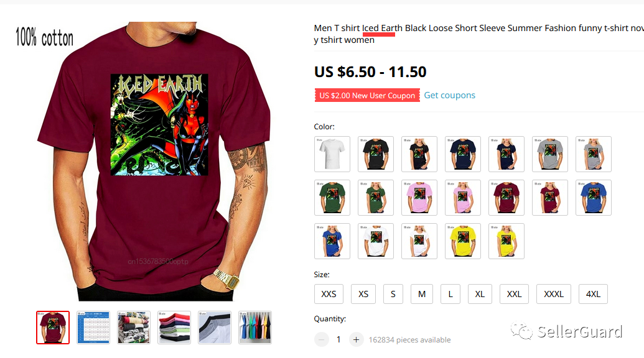The width and height of the screenshot is (644, 358).
Task: Pick the men's royal blue shirt swatch
Action: [x=593, y=198]
